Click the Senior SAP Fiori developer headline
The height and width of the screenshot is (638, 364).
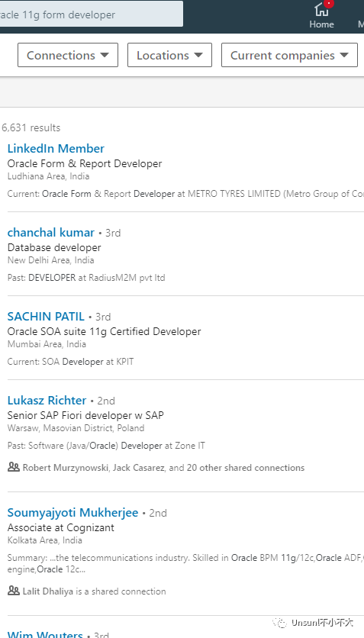pos(85,415)
